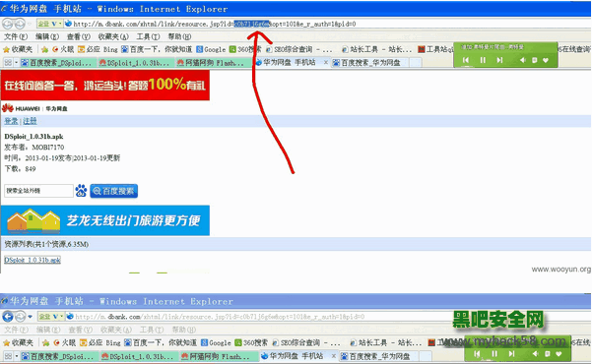This screenshot has width=592, height=364.
Task: Go back using upper window's Back arrow
Action: pos(8,24)
